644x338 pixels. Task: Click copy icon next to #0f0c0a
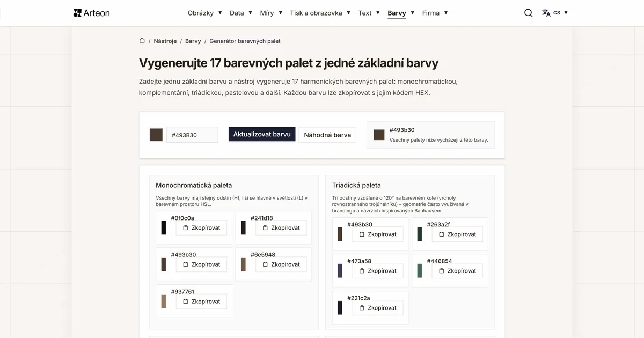tap(185, 228)
